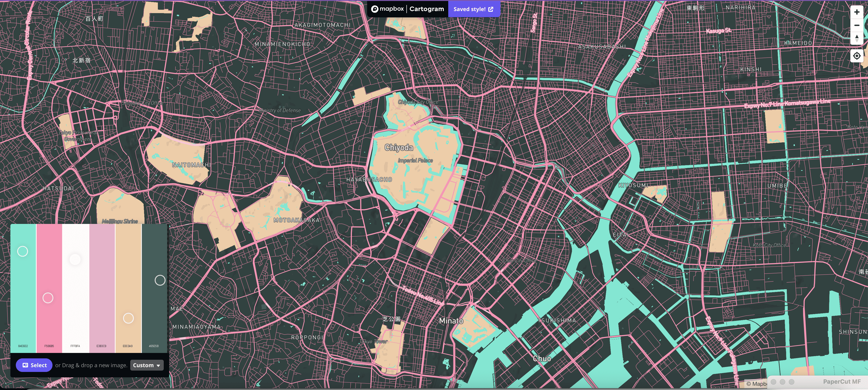
Task: Zoom out using the minus icon
Action: click(857, 25)
